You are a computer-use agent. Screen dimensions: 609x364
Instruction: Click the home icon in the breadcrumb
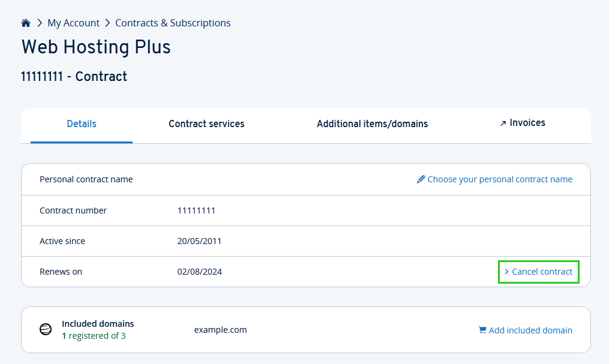(x=25, y=22)
